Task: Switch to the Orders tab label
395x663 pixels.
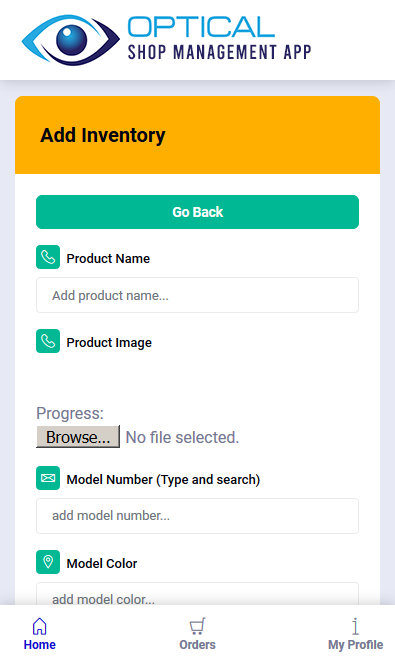Action: pos(197,645)
